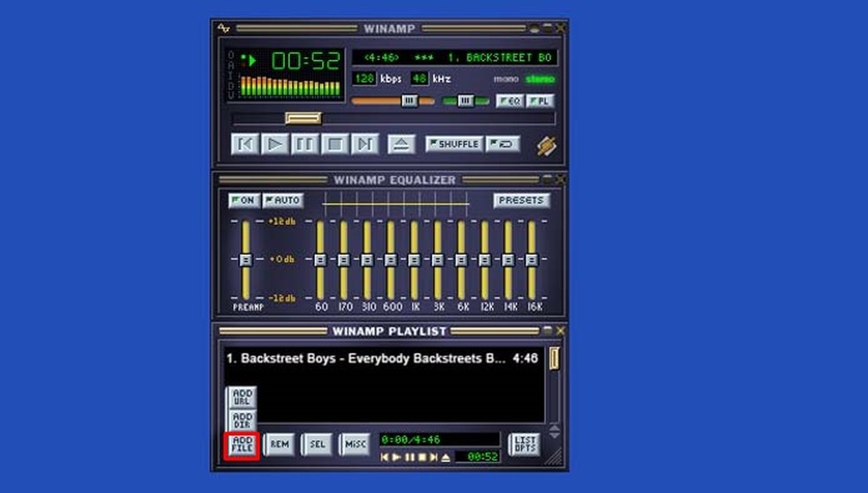This screenshot has height=493, width=868.
Task: Toggle Repeat mode button
Action: click(503, 144)
